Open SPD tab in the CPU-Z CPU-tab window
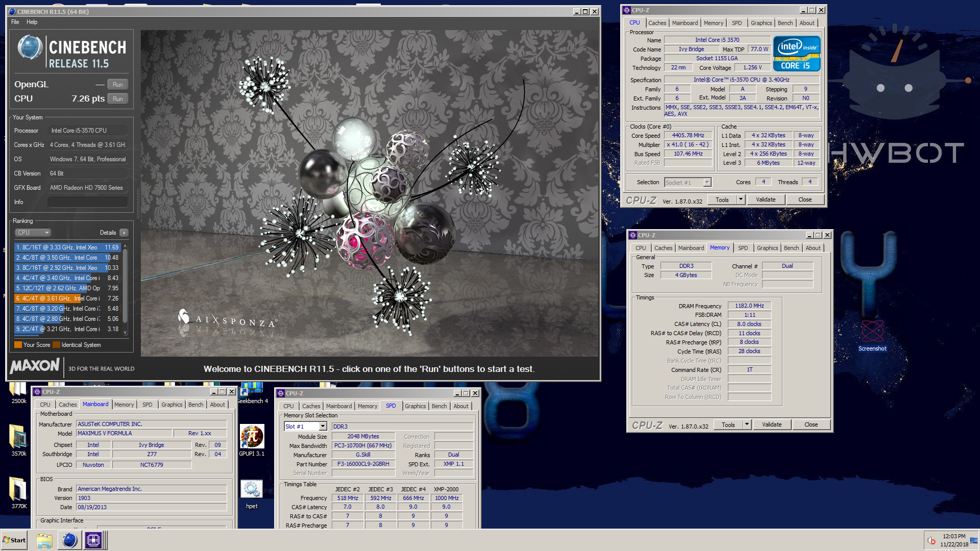 click(x=737, y=23)
